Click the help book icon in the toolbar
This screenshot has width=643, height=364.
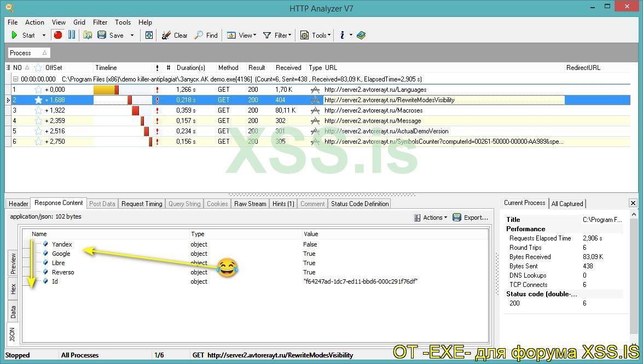(361, 35)
